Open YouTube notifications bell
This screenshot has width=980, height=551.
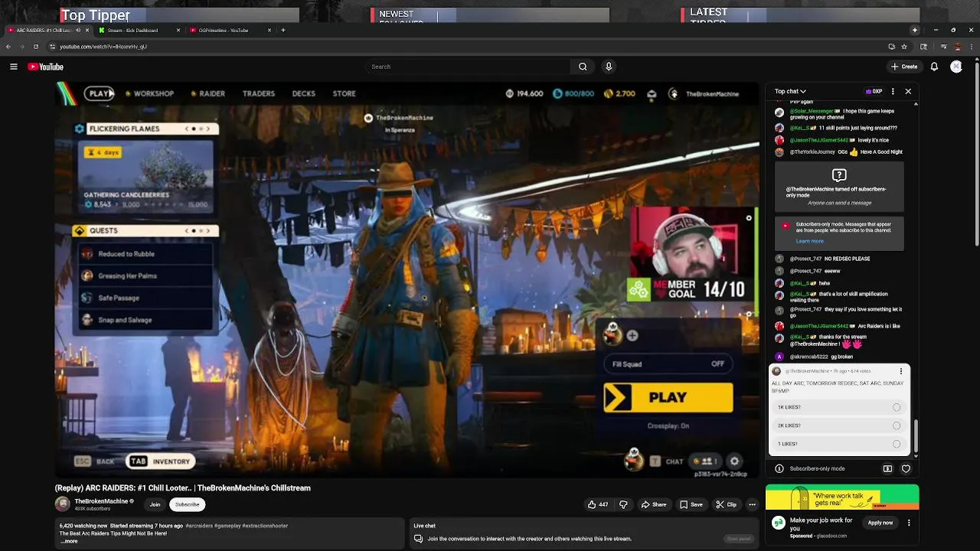click(x=934, y=67)
